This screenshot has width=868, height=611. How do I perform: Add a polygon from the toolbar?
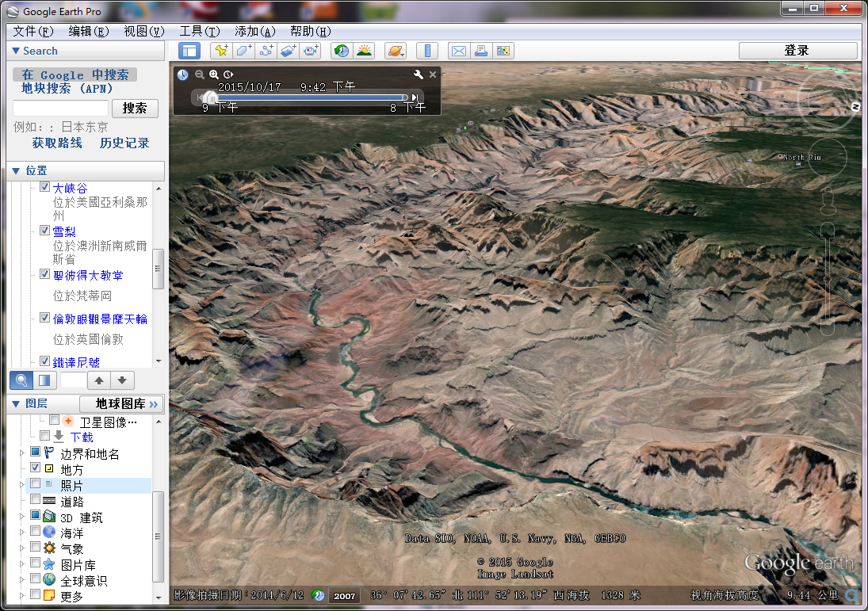[x=243, y=51]
